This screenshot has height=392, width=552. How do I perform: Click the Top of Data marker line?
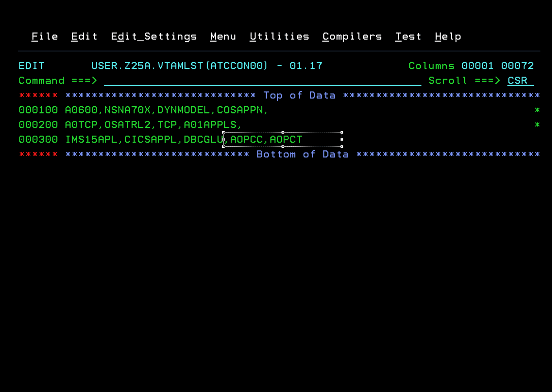coord(300,95)
